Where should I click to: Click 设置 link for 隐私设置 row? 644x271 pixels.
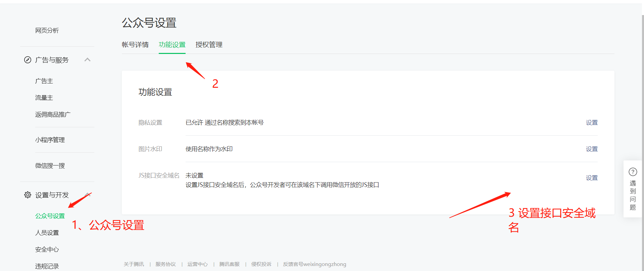(x=592, y=123)
